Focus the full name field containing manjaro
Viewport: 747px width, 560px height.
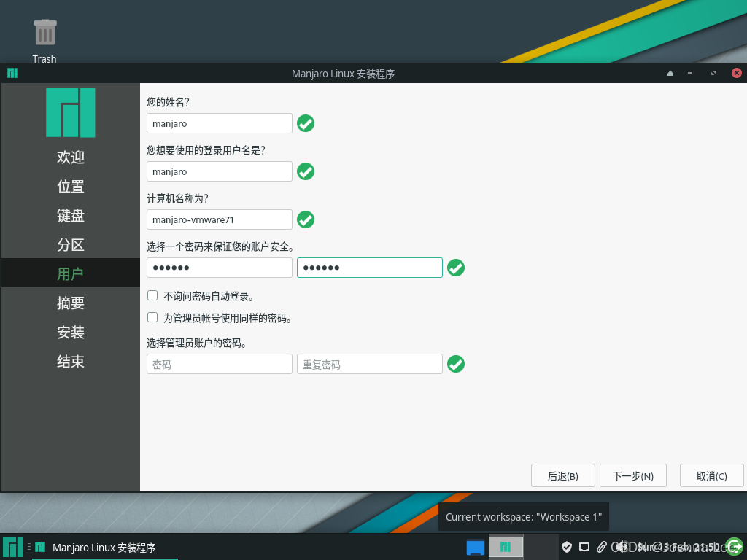[220, 123]
